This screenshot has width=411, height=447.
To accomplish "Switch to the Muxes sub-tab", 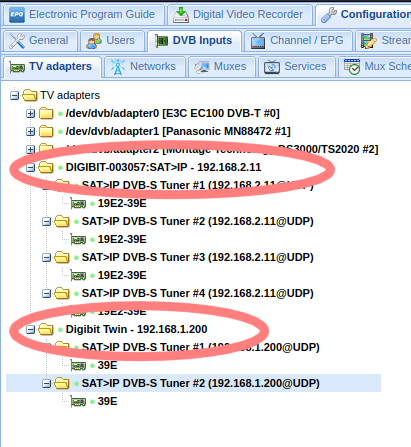I will (x=222, y=67).
